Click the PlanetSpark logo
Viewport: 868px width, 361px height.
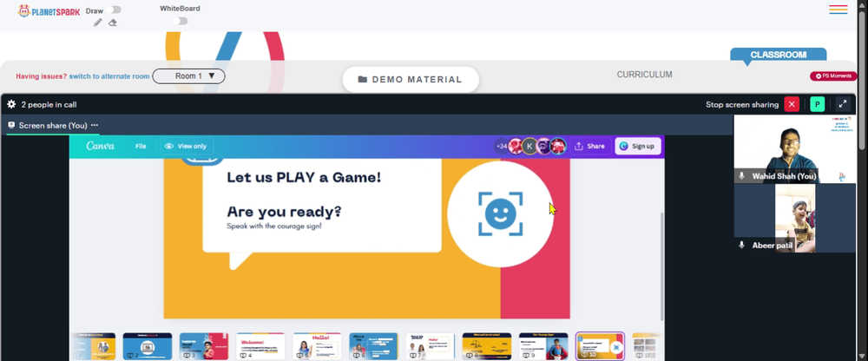click(x=49, y=11)
